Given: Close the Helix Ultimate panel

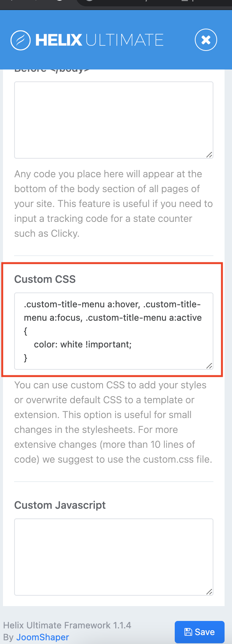Looking at the screenshot, I should (206, 40).
